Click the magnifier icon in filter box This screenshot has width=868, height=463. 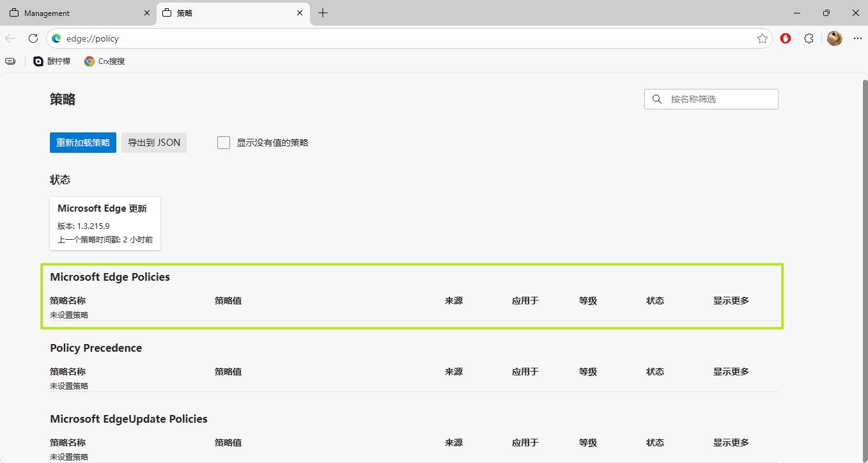pos(656,99)
